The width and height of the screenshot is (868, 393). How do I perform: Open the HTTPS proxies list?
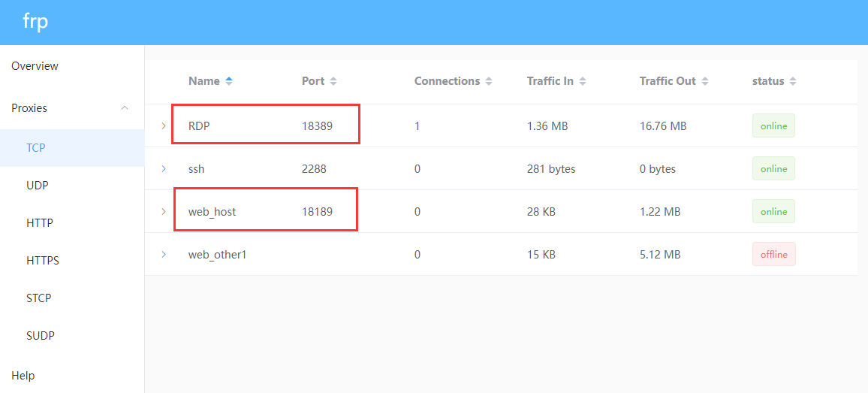(42, 261)
